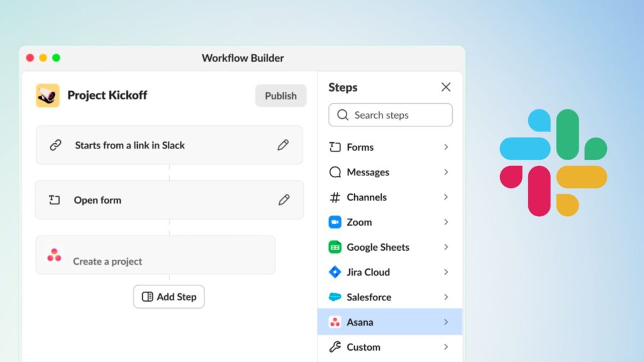This screenshot has width=644, height=362.
Task: Expand the Forms chevron
Action: tap(446, 147)
